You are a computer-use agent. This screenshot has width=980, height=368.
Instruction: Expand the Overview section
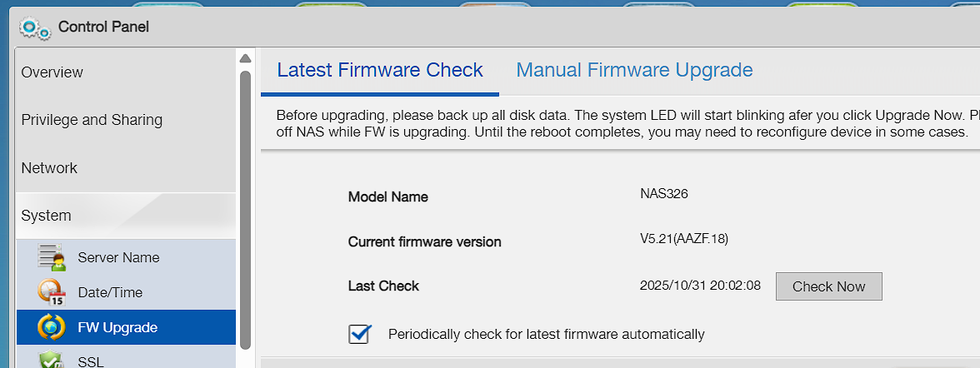tap(52, 72)
